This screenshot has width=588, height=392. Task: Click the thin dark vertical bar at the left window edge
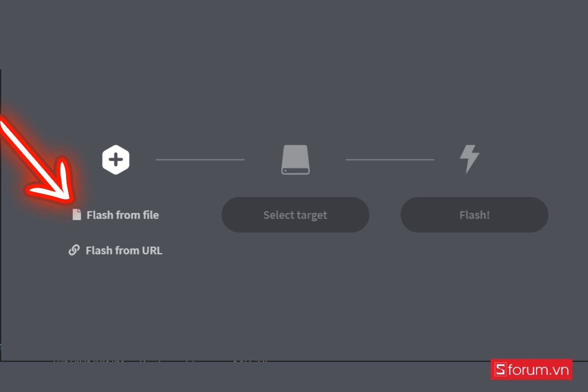click(x=0, y=215)
